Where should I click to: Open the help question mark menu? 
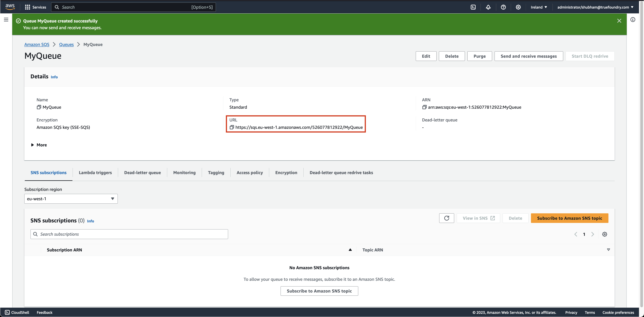(x=503, y=7)
